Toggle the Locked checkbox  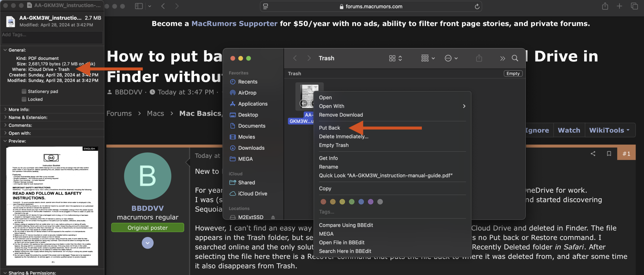pos(24,99)
